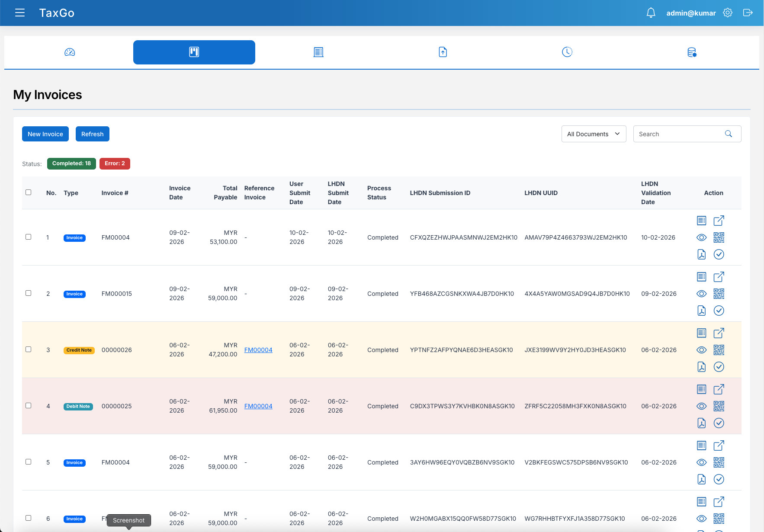
Task: Tick the checkbox for row 3
Action: point(29,349)
